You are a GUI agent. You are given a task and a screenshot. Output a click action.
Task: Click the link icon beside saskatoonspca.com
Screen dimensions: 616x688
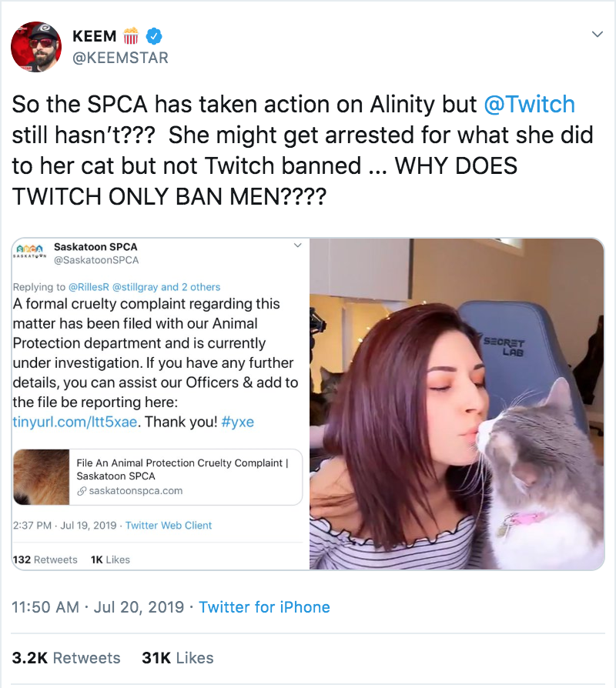pyautogui.click(x=81, y=491)
